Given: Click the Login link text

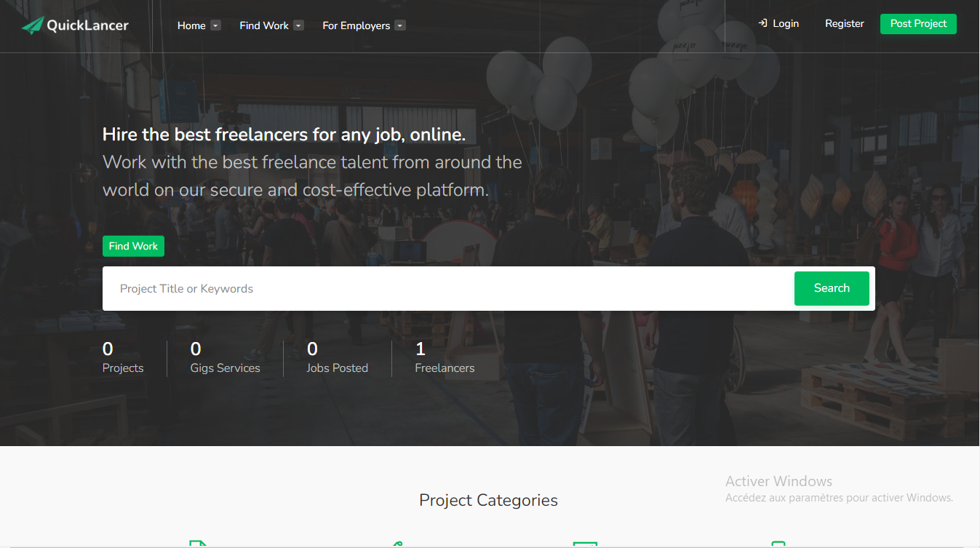Looking at the screenshot, I should (x=786, y=23).
